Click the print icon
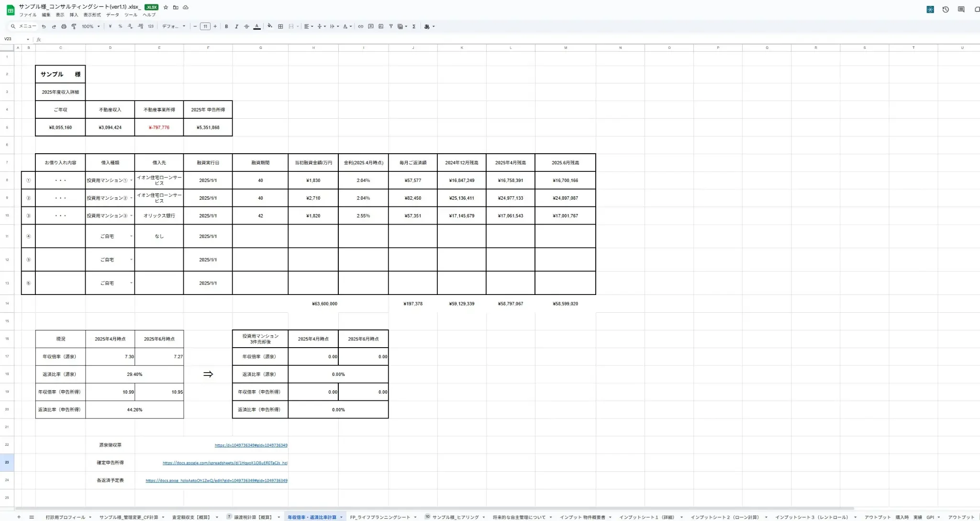The width and height of the screenshot is (980, 521). [x=64, y=26]
